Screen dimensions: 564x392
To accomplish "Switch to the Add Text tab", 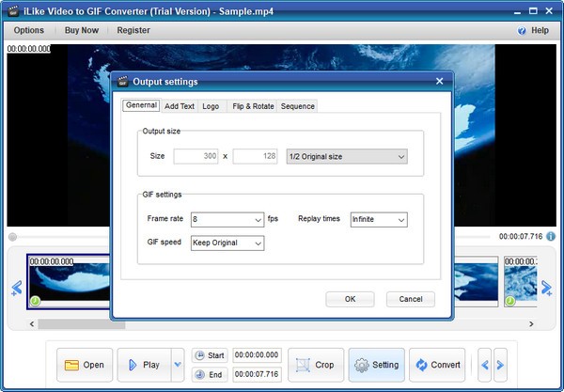I will tap(180, 106).
